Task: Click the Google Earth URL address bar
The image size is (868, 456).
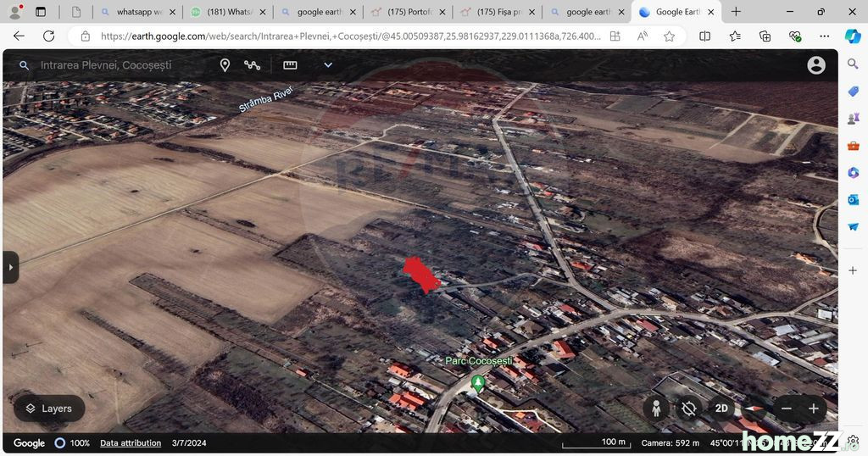Action: pos(350,36)
